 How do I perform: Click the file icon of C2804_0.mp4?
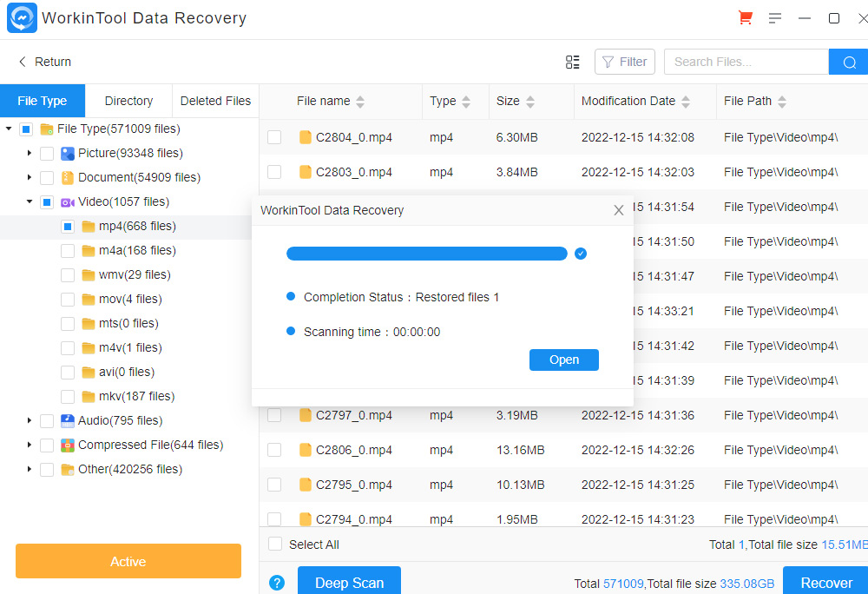tap(305, 137)
